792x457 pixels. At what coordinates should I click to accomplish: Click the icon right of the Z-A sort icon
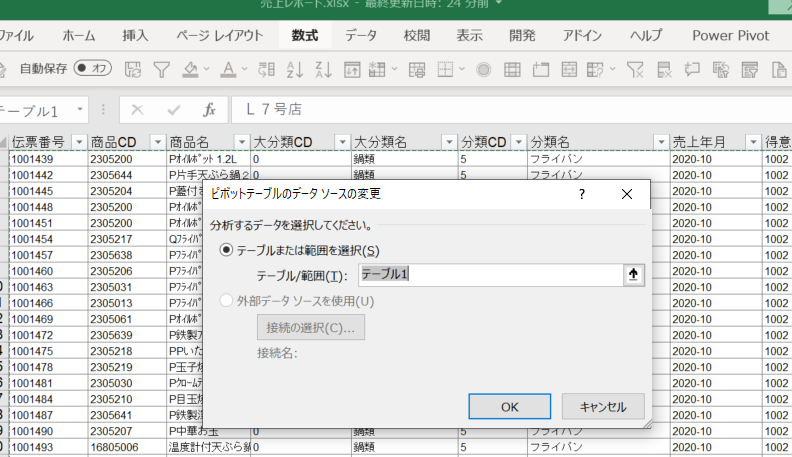pos(352,69)
